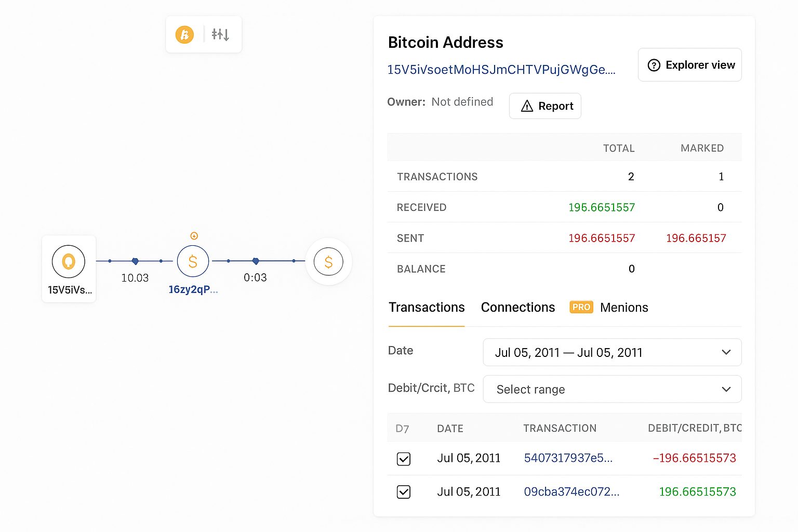798x532 pixels.
Task: Open the Date range dropdown
Action: pos(612,353)
